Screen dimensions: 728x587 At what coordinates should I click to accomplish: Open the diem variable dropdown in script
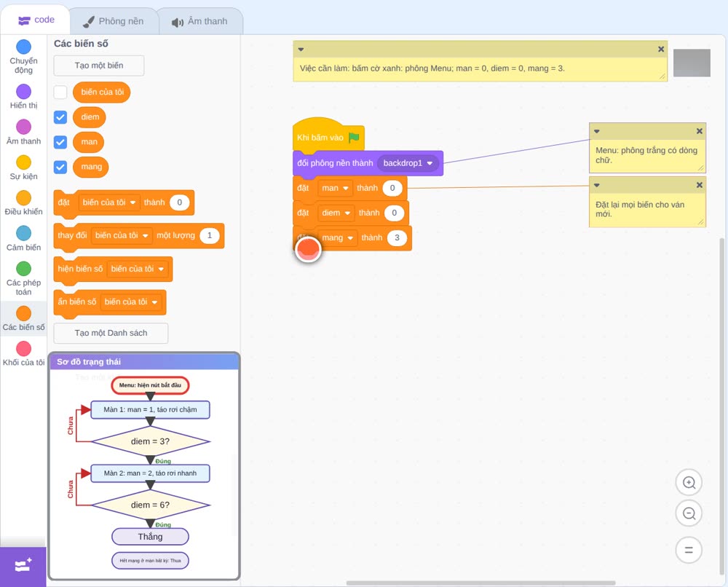(336, 213)
